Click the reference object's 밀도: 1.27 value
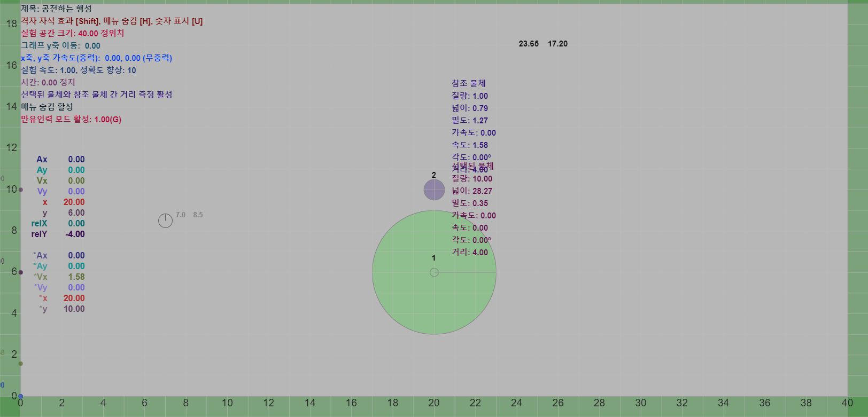Screen dimensions: 868x417 pos(470,120)
